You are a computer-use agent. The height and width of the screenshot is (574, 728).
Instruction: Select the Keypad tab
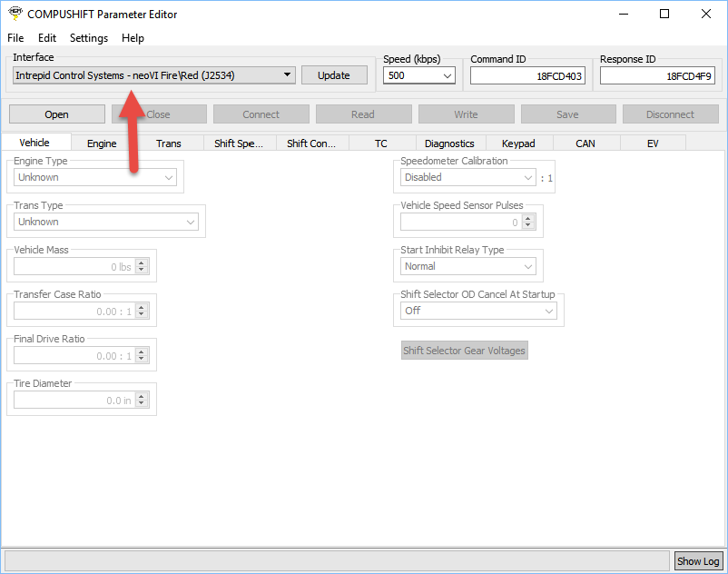point(518,143)
